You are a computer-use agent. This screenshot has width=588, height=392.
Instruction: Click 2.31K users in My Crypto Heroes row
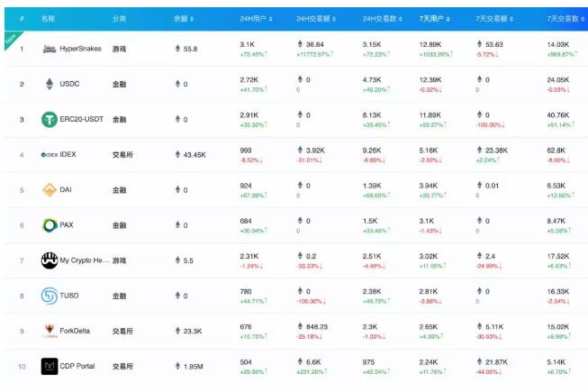[249, 256]
